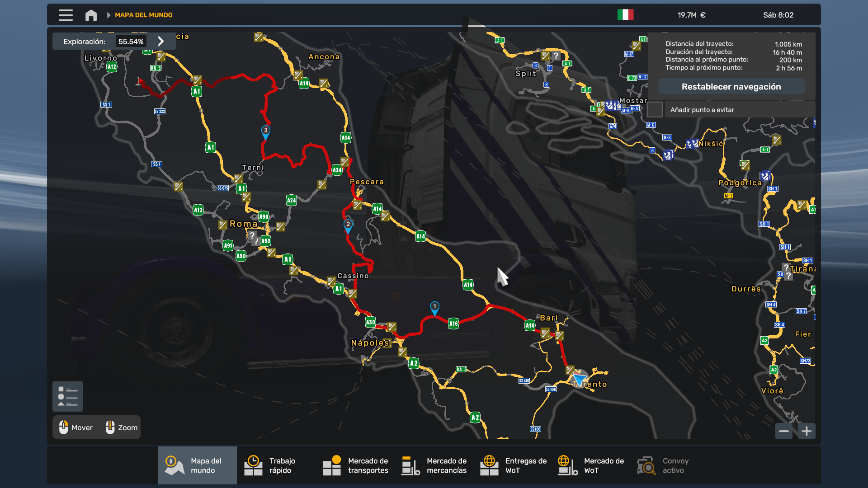Click the A24 highway sign near Pescara
Image resolution: width=868 pixels, height=488 pixels.
point(337,170)
